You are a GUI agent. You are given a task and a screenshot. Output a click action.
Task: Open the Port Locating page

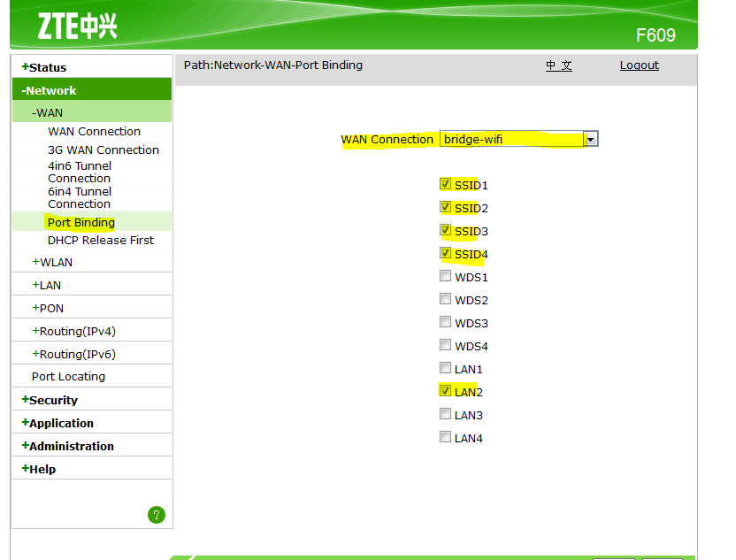click(x=68, y=377)
